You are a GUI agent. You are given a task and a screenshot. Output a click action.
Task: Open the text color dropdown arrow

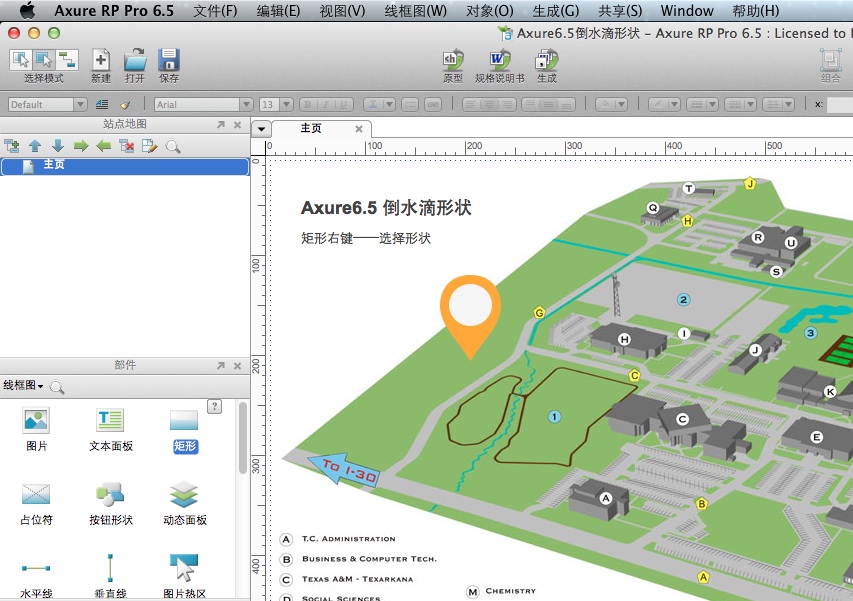tap(389, 104)
